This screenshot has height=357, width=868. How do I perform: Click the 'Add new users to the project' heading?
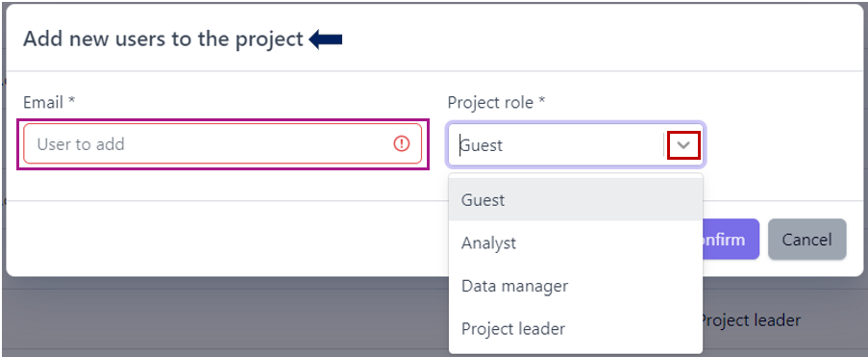(x=162, y=39)
